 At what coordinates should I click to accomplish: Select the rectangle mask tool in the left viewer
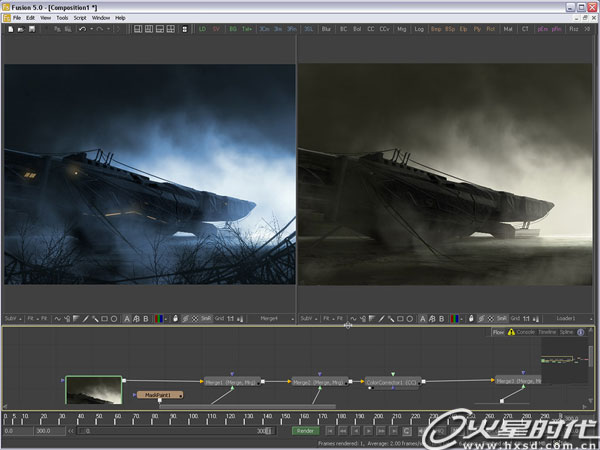click(104, 318)
